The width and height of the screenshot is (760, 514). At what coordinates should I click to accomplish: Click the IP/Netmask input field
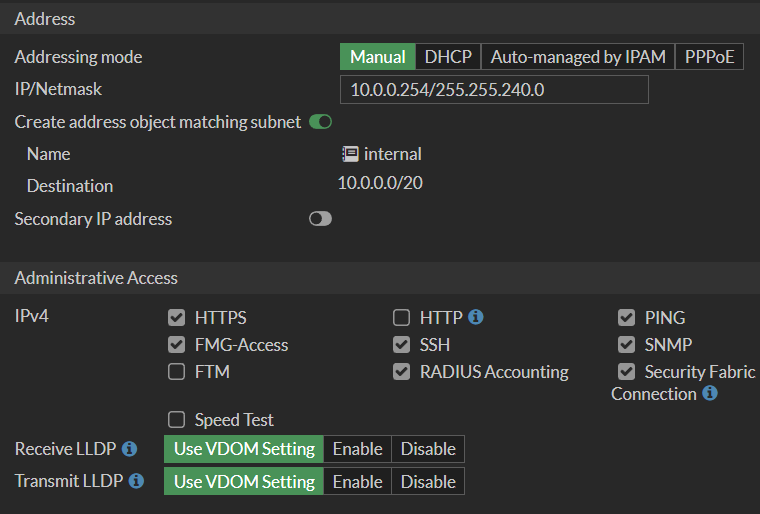494,90
